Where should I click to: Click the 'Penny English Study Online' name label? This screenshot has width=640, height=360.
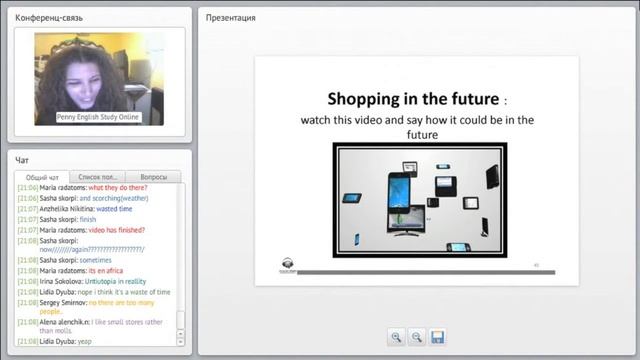tap(98, 117)
